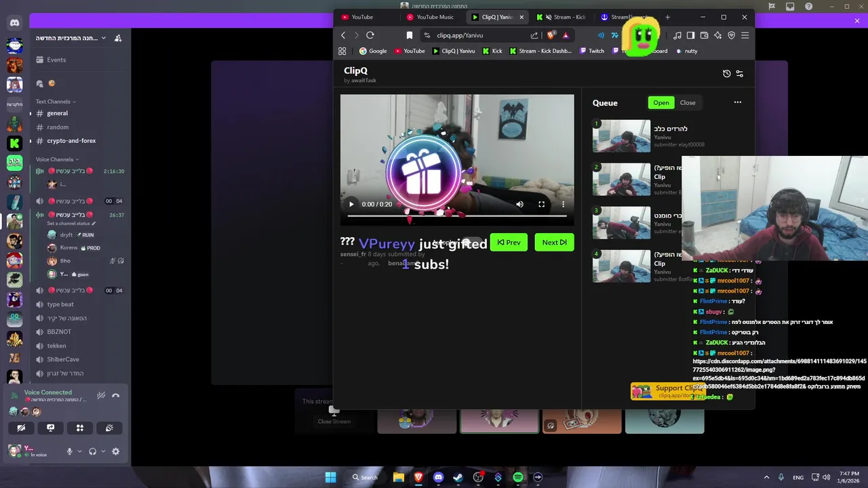Toggle Discord noise suppression icon
Image resolution: width=868 pixels, height=488 pixels.
pos(101,396)
